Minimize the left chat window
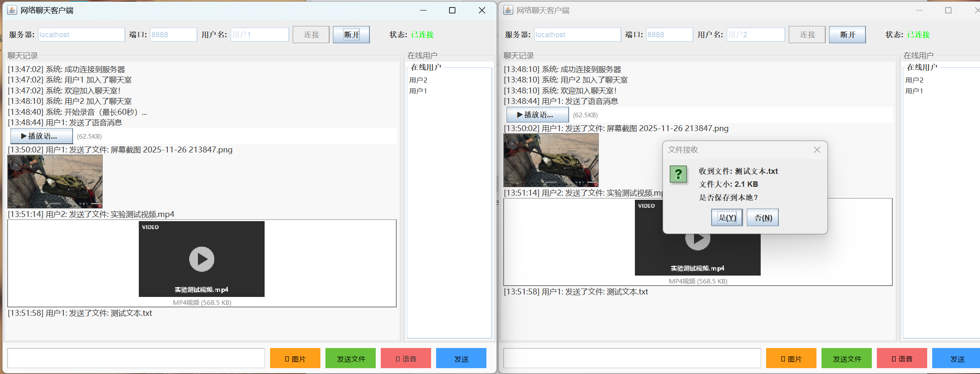The height and width of the screenshot is (374, 980). click(423, 10)
